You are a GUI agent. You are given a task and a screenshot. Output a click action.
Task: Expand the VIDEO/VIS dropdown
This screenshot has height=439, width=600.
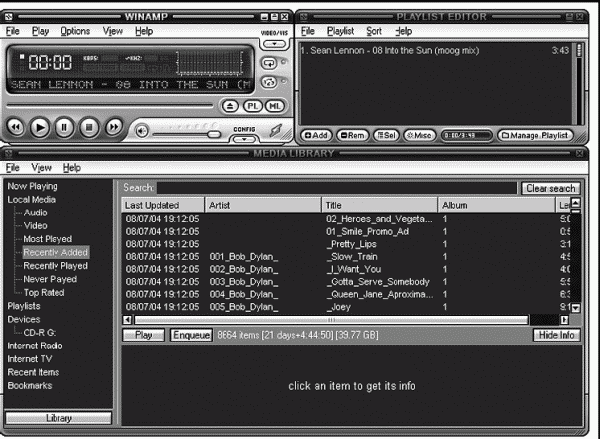point(273,42)
